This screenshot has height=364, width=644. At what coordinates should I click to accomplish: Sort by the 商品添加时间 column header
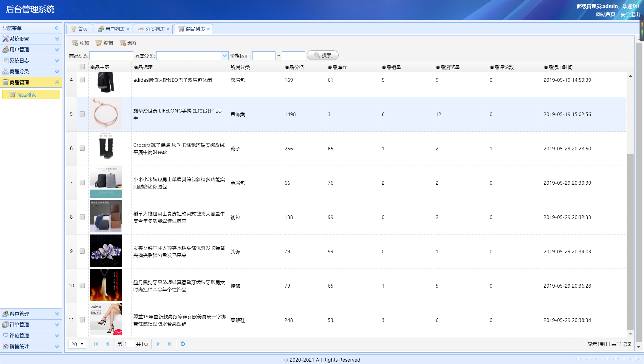coord(584,67)
